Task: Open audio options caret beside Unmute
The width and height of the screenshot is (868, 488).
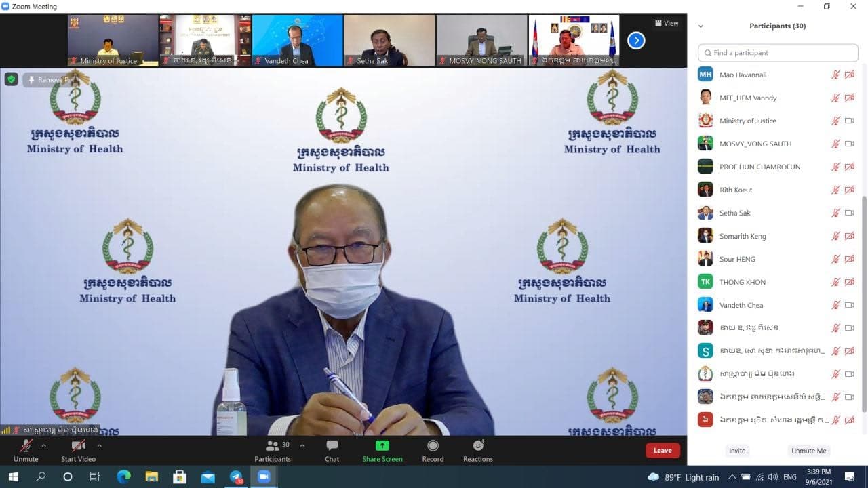Action: [x=44, y=446]
